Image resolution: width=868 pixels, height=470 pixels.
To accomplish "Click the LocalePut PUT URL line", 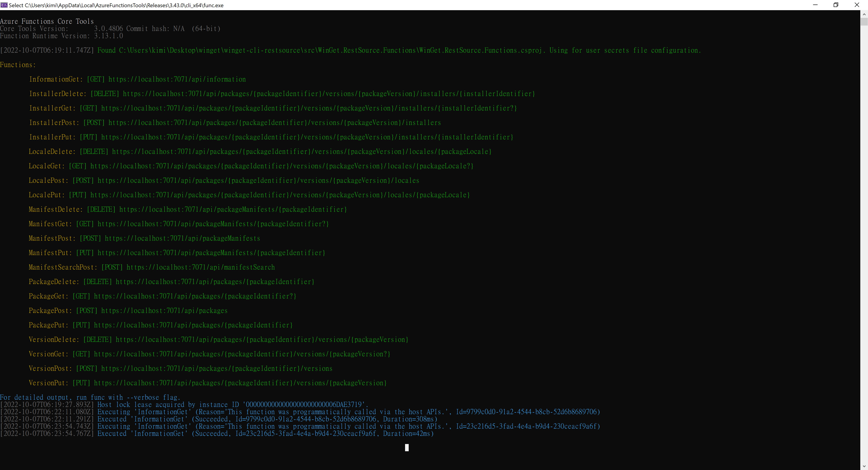I will point(249,195).
